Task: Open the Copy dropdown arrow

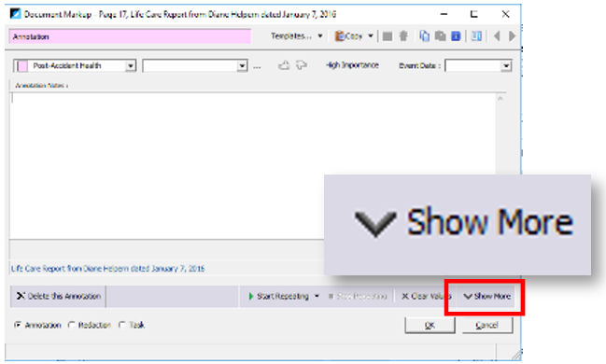Action: click(x=371, y=36)
